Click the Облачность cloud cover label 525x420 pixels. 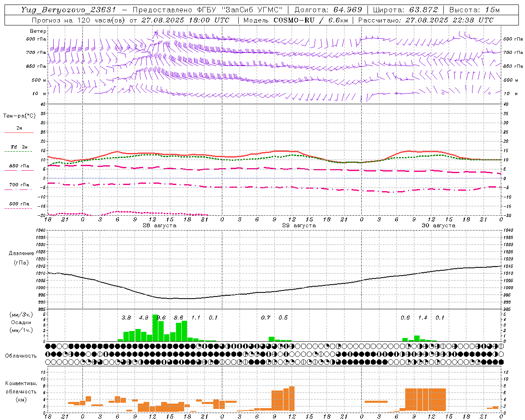point(21,356)
